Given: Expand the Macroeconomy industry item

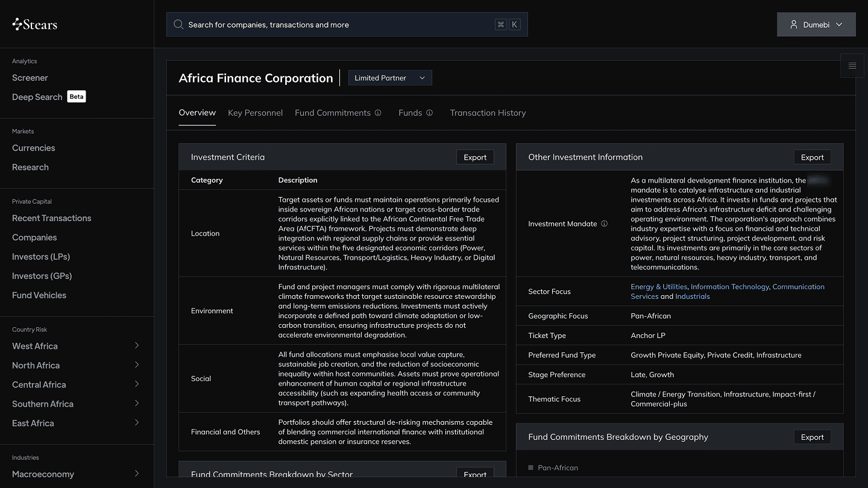Looking at the screenshot, I should coord(136,474).
